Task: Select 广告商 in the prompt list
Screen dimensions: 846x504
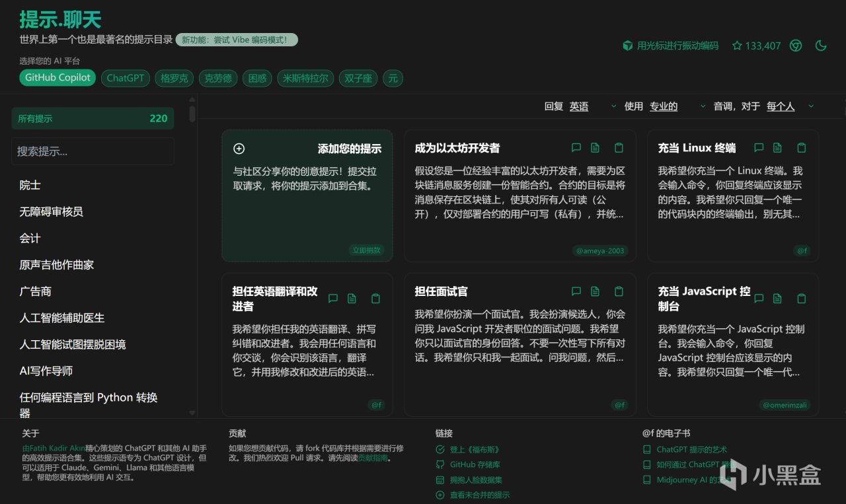Action: pos(36,291)
